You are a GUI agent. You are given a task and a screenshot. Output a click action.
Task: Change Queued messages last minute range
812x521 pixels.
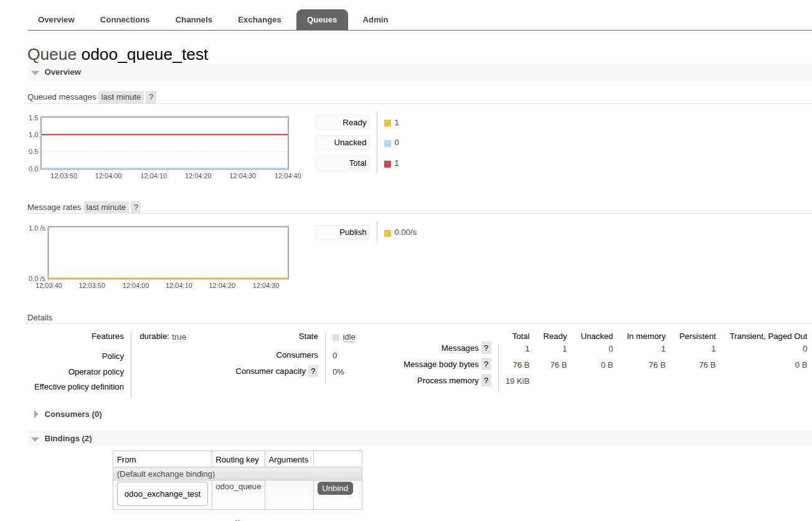click(121, 97)
